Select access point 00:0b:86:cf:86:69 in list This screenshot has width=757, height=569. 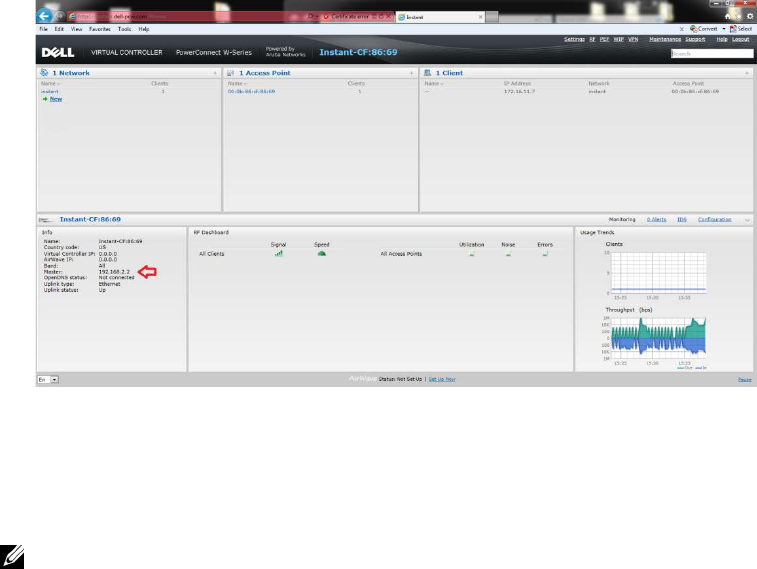[x=251, y=91]
